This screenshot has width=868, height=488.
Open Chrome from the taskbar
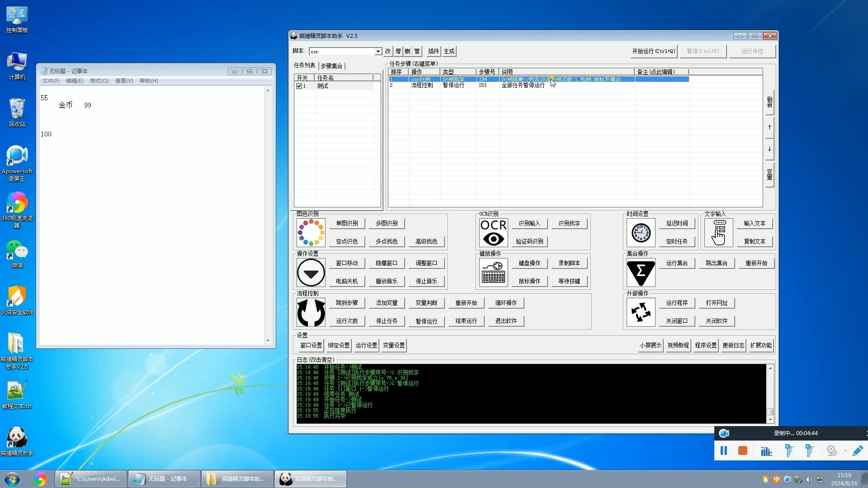coord(40,479)
